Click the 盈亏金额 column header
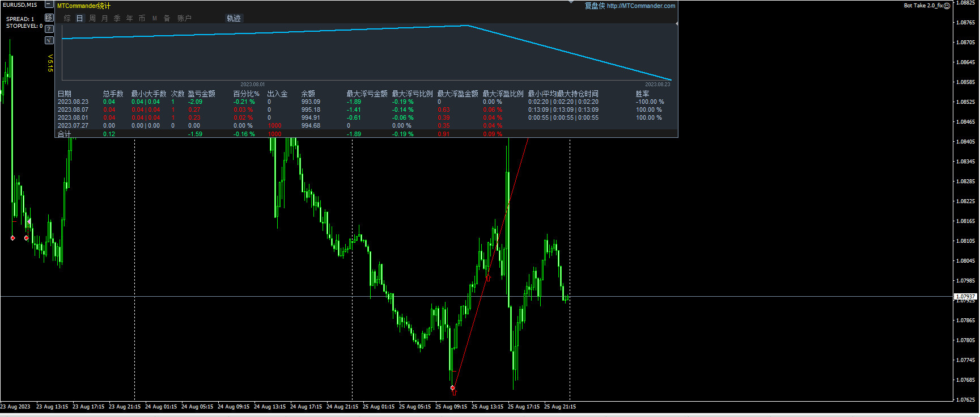Screen dimensions: 980x417 201,94
